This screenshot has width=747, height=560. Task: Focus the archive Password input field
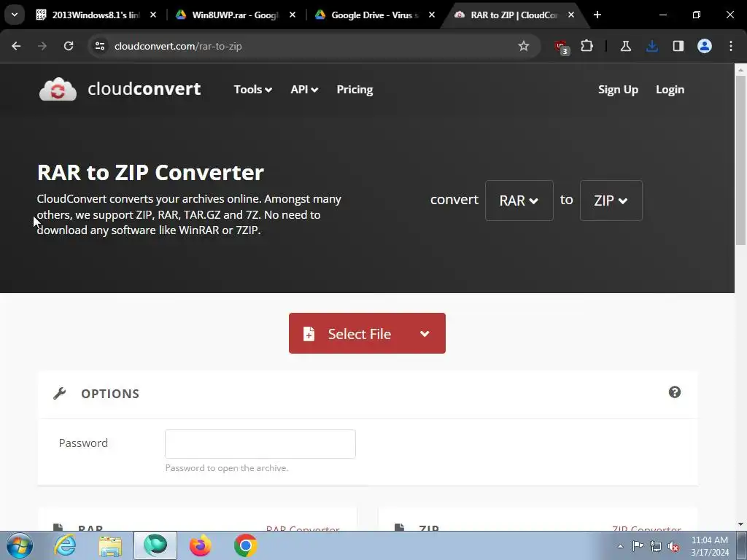coord(260,444)
